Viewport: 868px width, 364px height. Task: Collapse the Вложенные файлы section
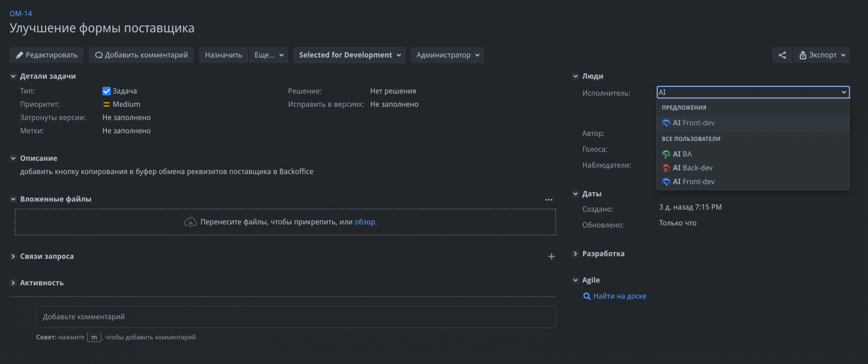click(x=13, y=199)
